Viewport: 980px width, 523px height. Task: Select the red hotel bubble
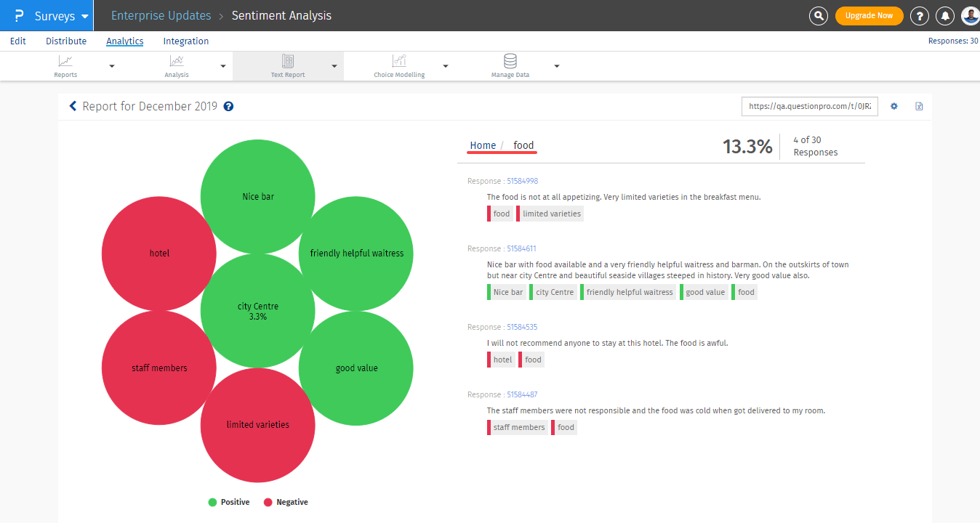pos(159,254)
